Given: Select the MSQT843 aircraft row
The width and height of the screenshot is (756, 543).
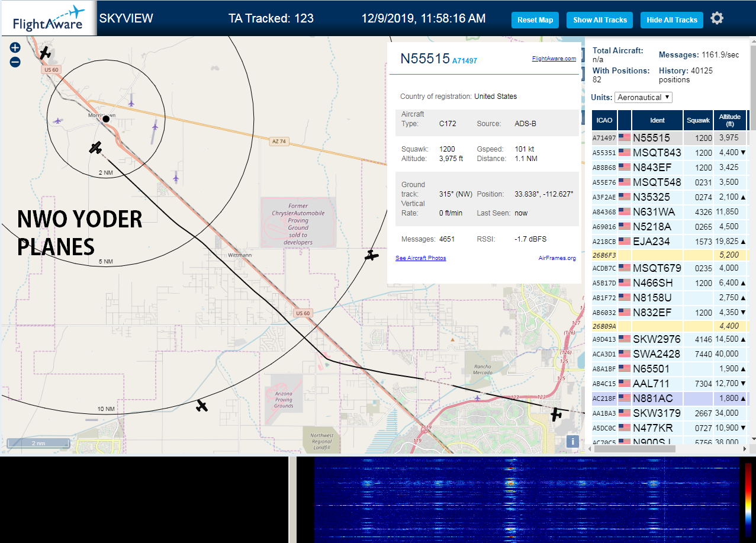Looking at the screenshot, I should 670,153.
